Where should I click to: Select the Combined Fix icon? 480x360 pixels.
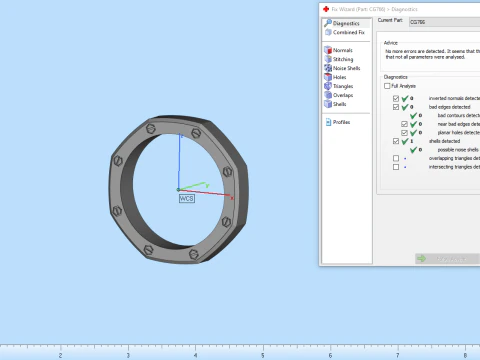pos(328,32)
